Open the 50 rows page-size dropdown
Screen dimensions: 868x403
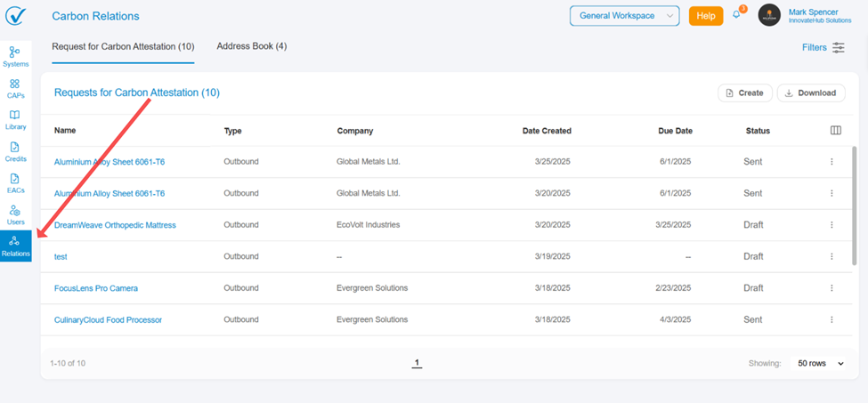tap(821, 363)
